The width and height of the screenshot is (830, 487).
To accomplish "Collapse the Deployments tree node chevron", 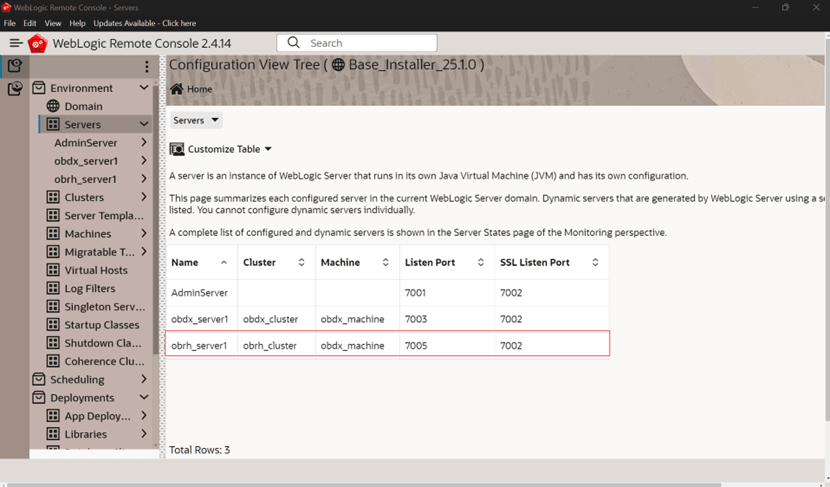I will (x=143, y=397).
